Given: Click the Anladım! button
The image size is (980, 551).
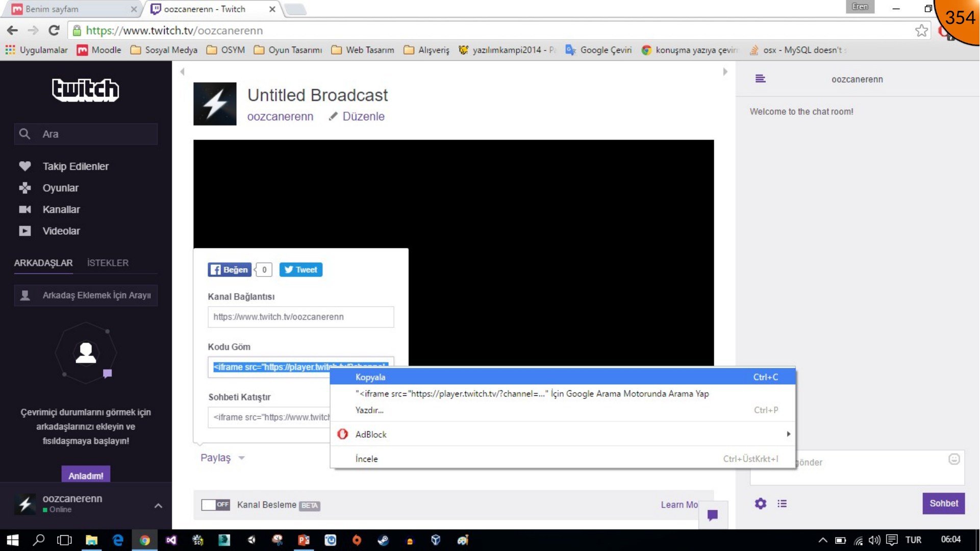Looking at the screenshot, I should (86, 475).
